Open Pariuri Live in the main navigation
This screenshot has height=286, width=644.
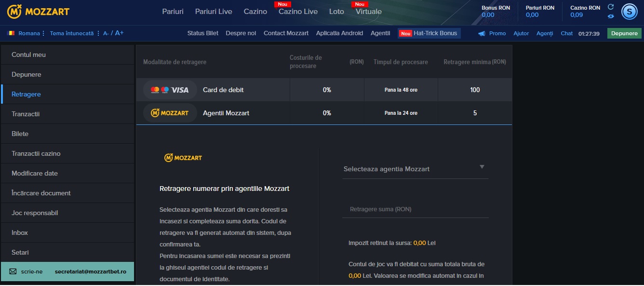(x=214, y=12)
